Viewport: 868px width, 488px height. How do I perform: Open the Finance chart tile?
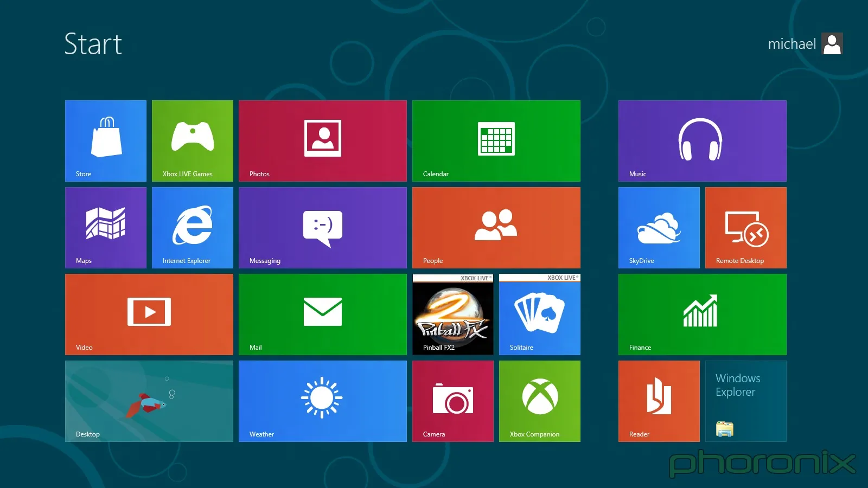[703, 314]
